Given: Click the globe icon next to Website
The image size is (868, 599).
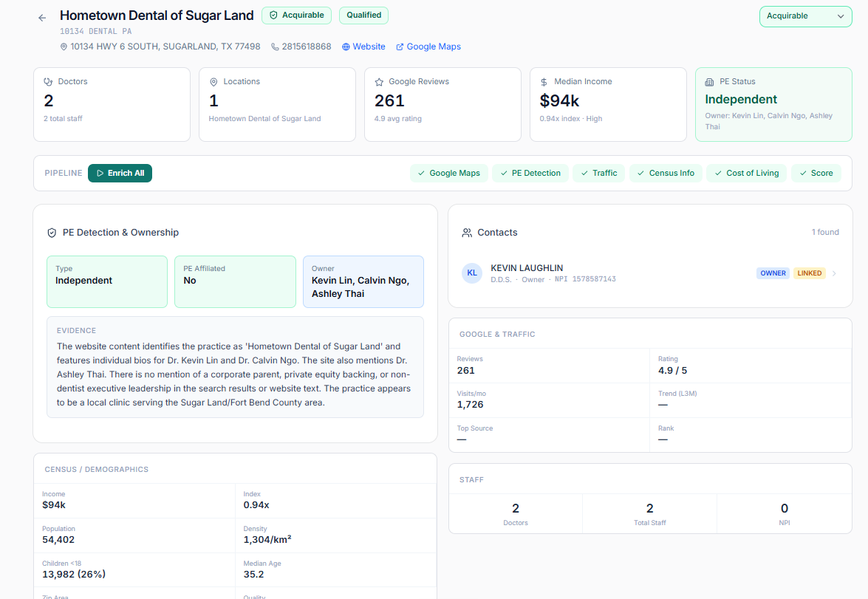Looking at the screenshot, I should point(346,47).
